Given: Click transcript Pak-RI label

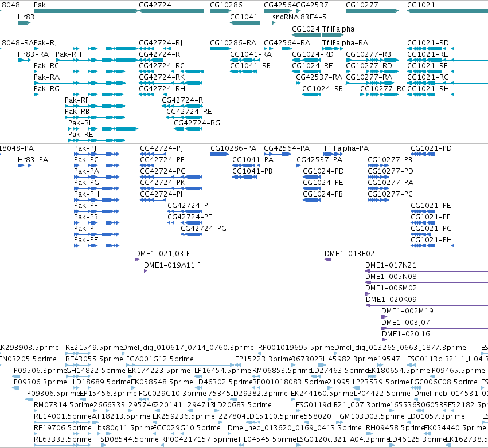Looking at the screenshot, I should point(79,123).
